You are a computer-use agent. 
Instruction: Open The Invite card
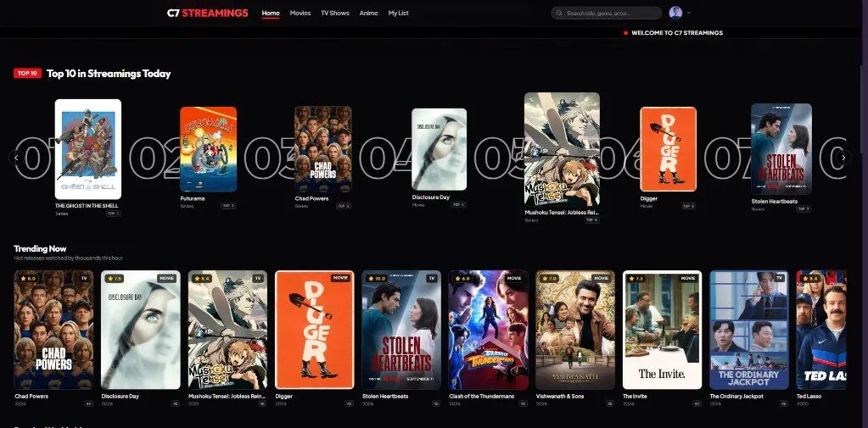pos(662,330)
